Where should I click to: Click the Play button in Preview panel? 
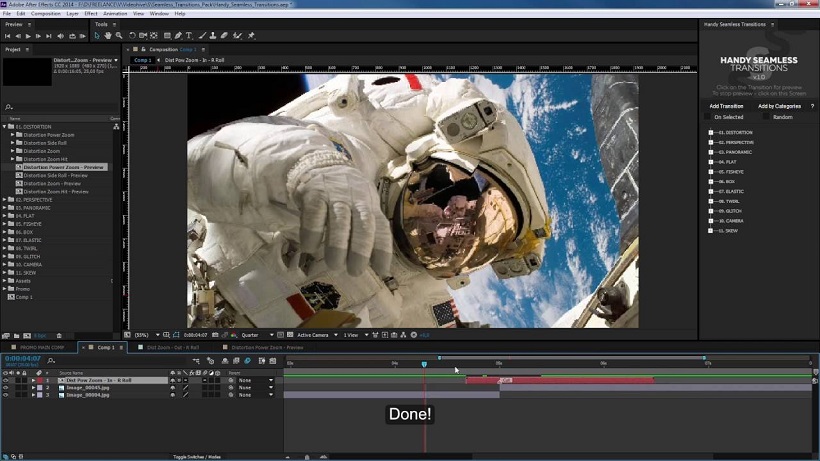(28, 36)
